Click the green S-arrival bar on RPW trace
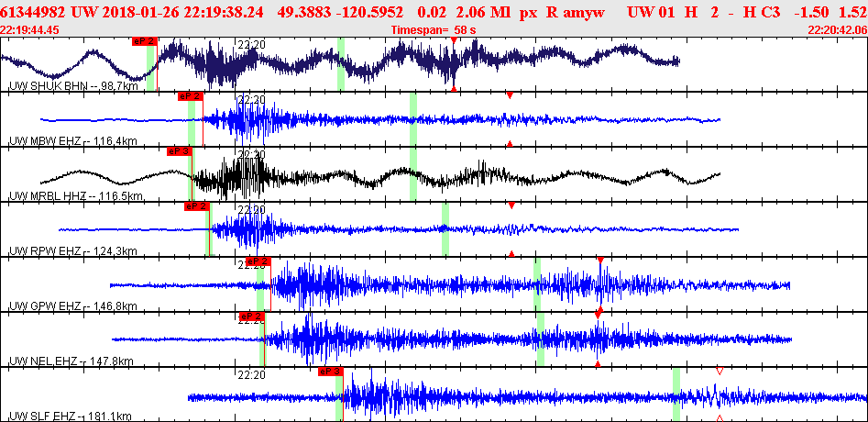This screenshot has width=868, height=422. coord(445,228)
